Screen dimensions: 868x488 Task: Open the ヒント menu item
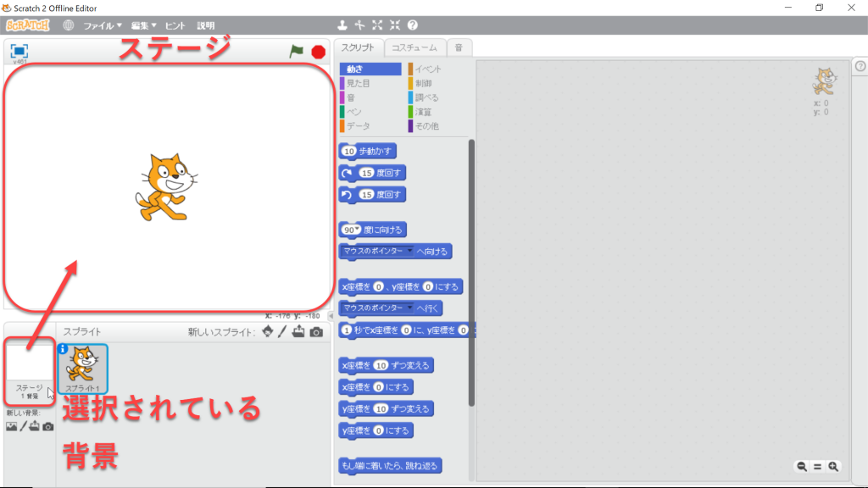[x=175, y=25]
